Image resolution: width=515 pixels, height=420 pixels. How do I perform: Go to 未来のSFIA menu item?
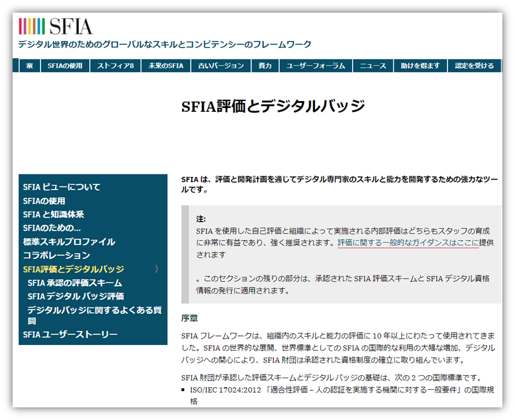pos(166,66)
